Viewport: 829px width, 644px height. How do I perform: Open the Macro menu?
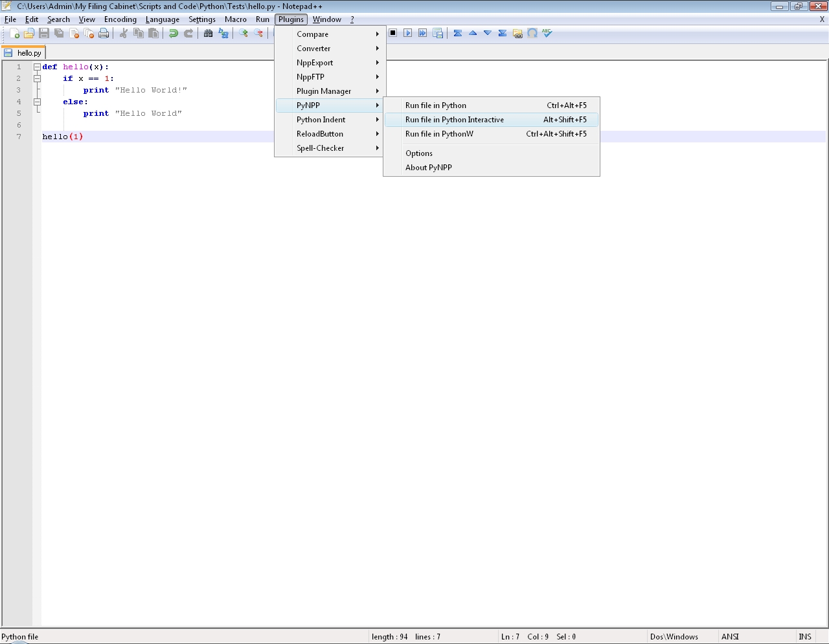[x=236, y=19]
